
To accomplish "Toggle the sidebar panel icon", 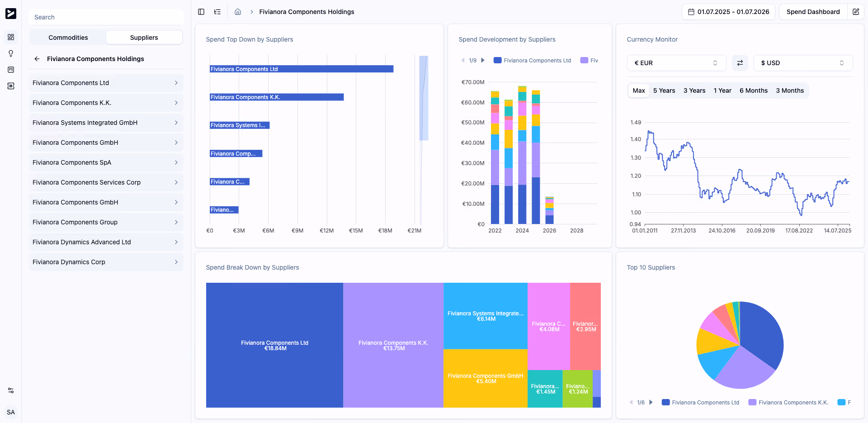I will click(201, 12).
